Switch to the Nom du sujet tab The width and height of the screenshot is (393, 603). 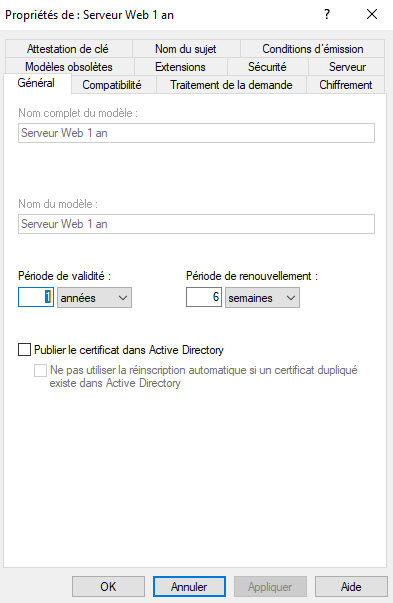click(186, 49)
